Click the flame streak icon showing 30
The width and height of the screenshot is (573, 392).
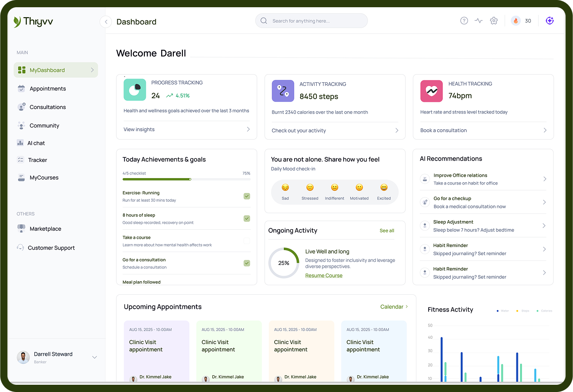[x=516, y=20]
